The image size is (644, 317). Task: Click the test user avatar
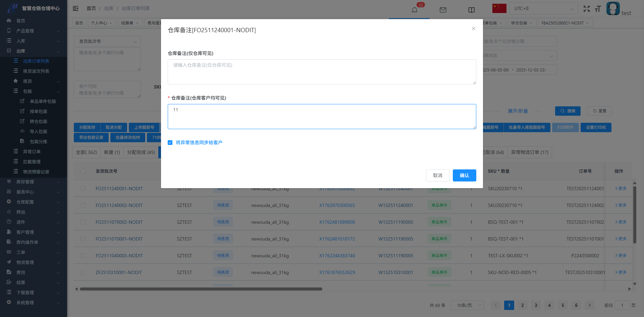click(613, 8)
